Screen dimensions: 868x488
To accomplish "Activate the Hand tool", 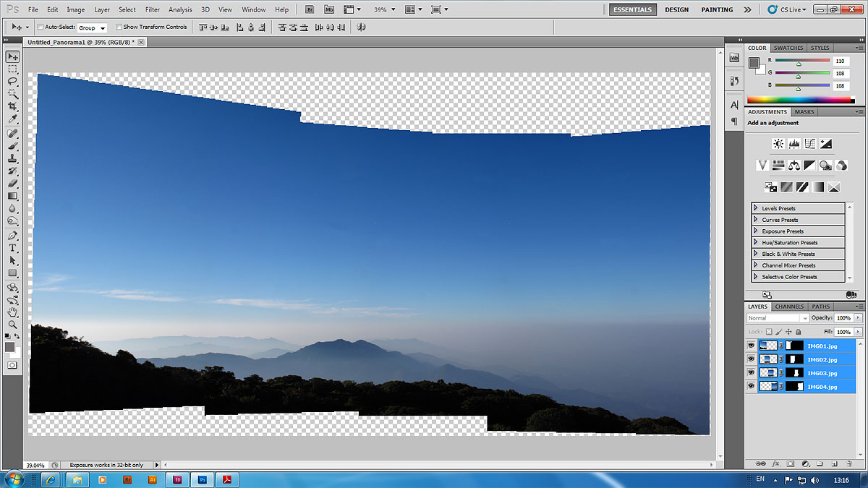I will [12, 312].
